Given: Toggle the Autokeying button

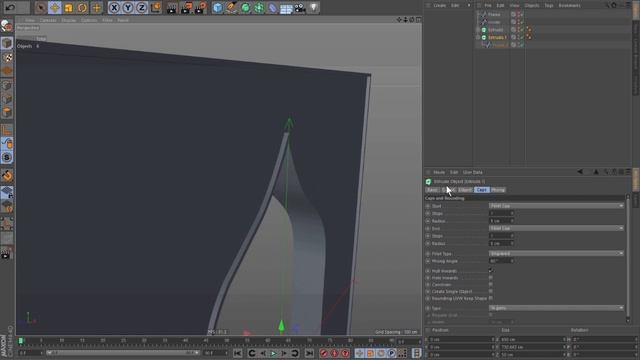Looking at the screenshot, I should pyautogui.click(x=334, y=353).
